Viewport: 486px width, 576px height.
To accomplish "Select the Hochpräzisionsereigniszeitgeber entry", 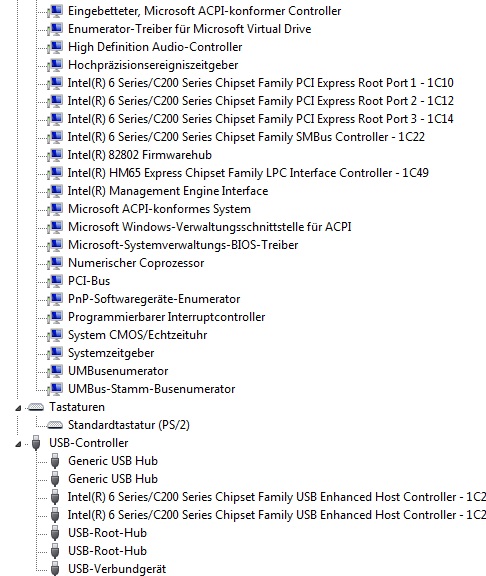I will (153, 65).
